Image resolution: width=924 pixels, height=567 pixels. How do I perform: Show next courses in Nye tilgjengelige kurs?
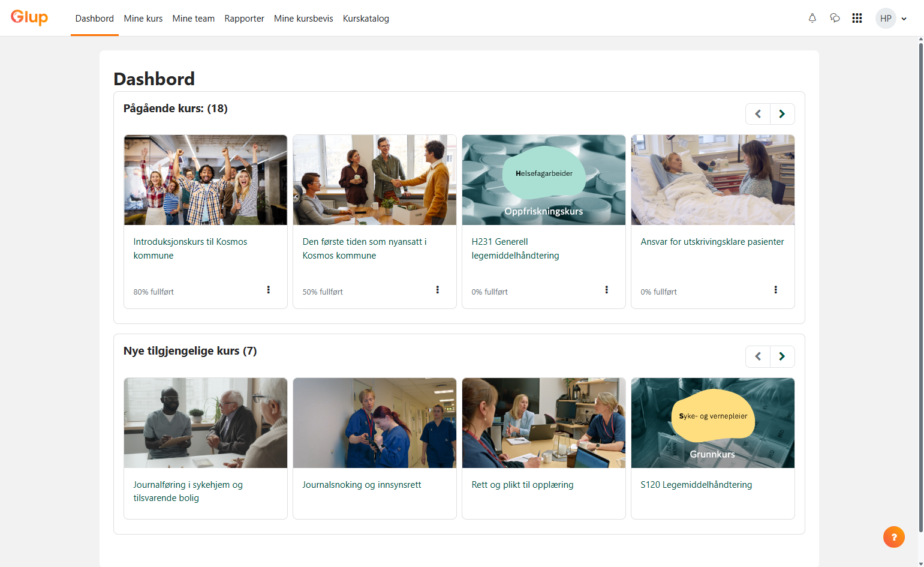[782, 356]
